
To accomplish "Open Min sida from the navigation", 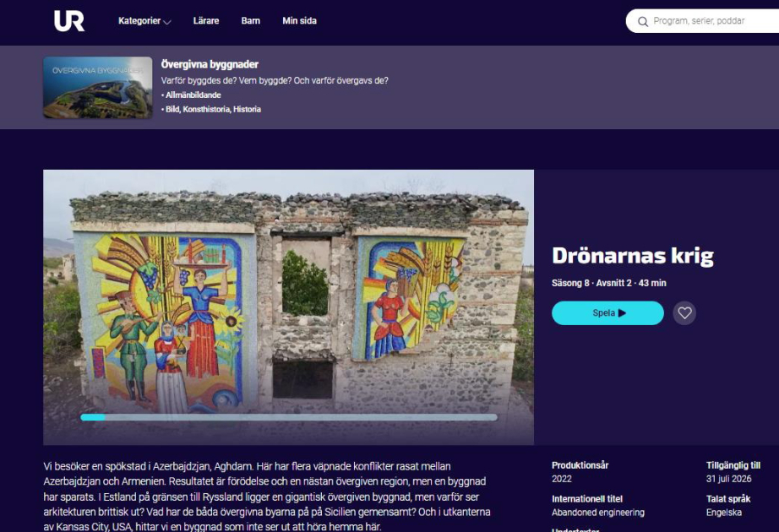I will [299, 21].
